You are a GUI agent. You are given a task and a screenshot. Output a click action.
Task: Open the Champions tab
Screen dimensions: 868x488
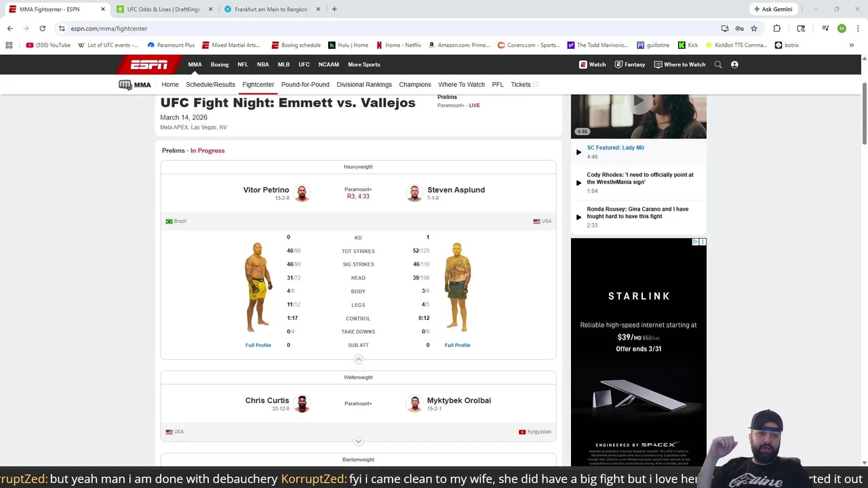(415, 85)
